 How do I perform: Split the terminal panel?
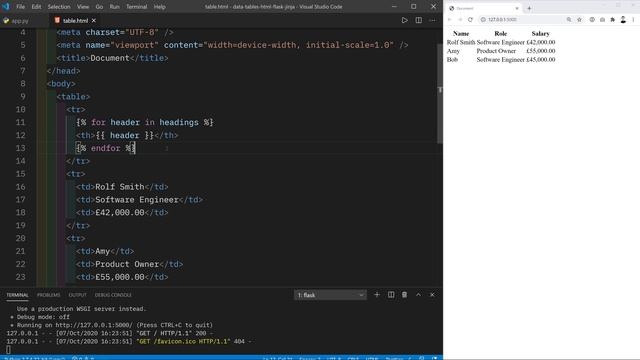[x=391, y=295]
